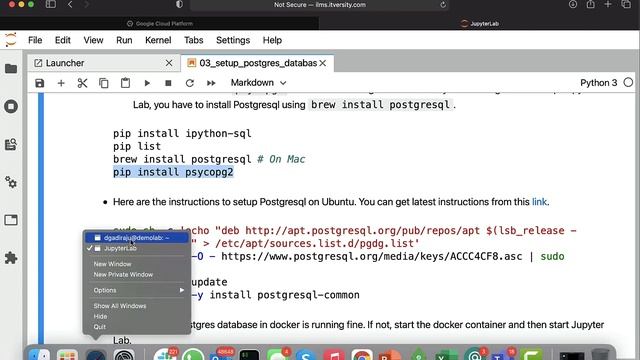Open Safari downloads
Image resolution: width=640 pixels, height=360 pixels.
(x=573, y=4)
